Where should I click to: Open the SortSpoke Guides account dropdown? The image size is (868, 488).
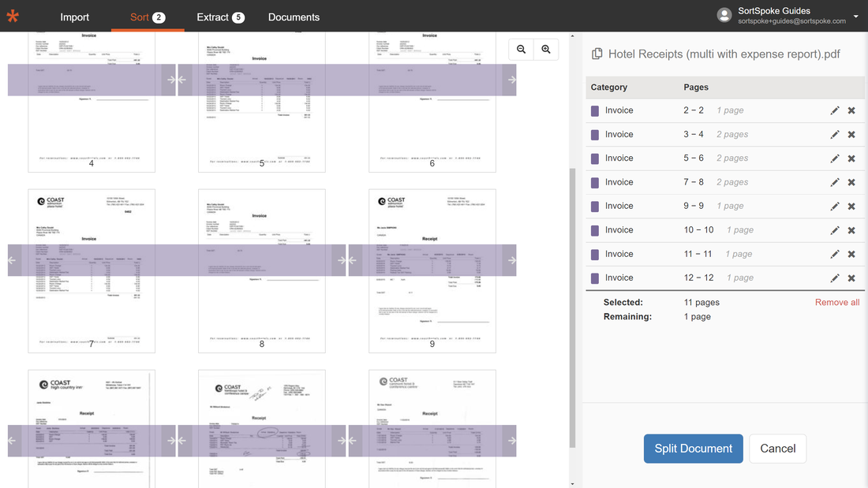(856, 16)
